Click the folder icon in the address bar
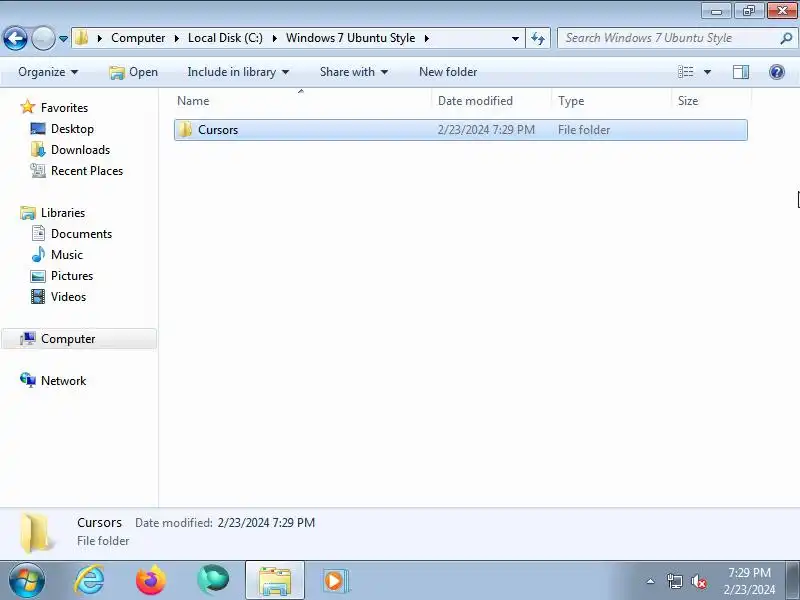 click(x=82, y=38)
